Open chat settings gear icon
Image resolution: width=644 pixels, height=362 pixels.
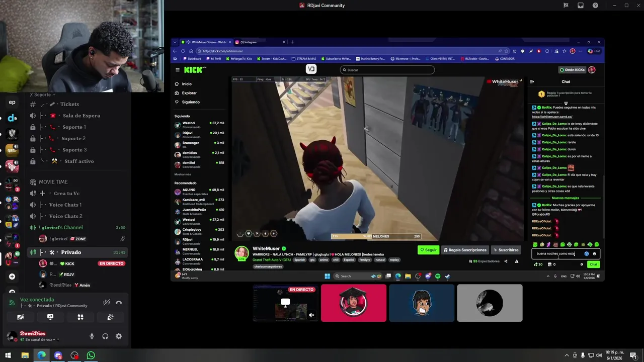tap(582, 264)
